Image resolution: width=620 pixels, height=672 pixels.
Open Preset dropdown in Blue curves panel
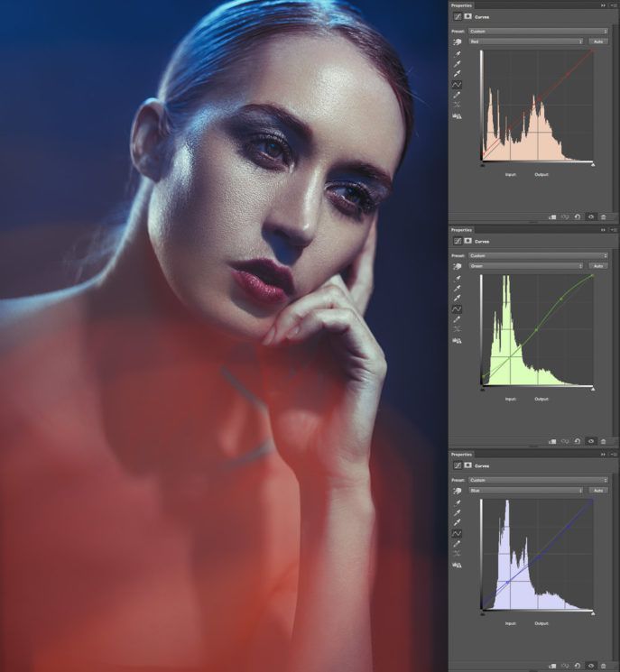coord(538,480)
